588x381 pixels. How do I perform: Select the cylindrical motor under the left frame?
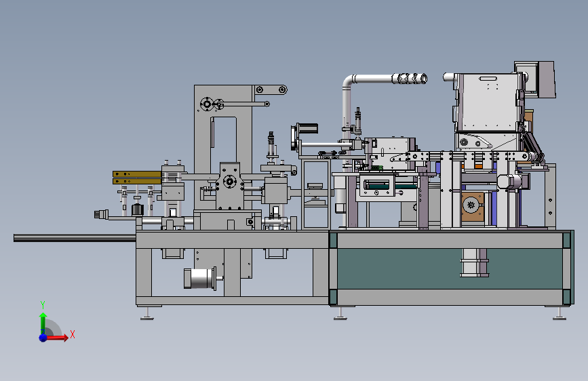click(x=200, y=278)
